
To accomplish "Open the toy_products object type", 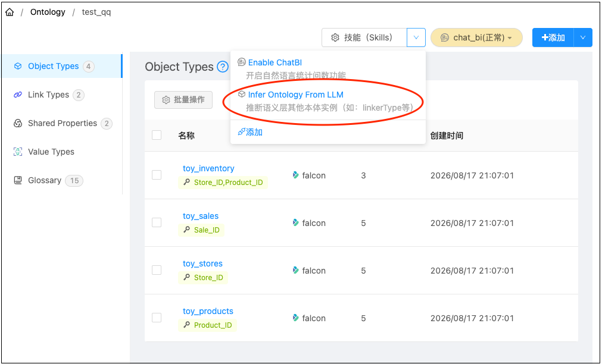I will tap(208, 311).
